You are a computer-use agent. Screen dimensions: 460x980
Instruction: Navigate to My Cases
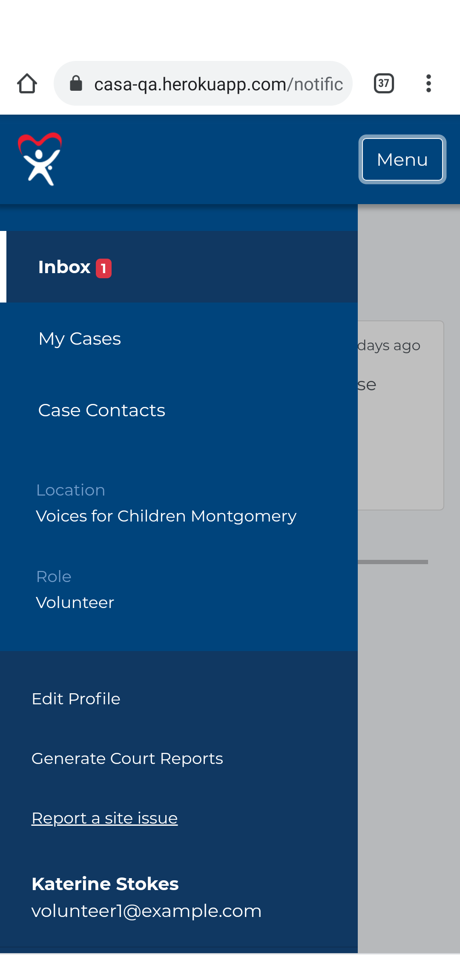[80, 339]
